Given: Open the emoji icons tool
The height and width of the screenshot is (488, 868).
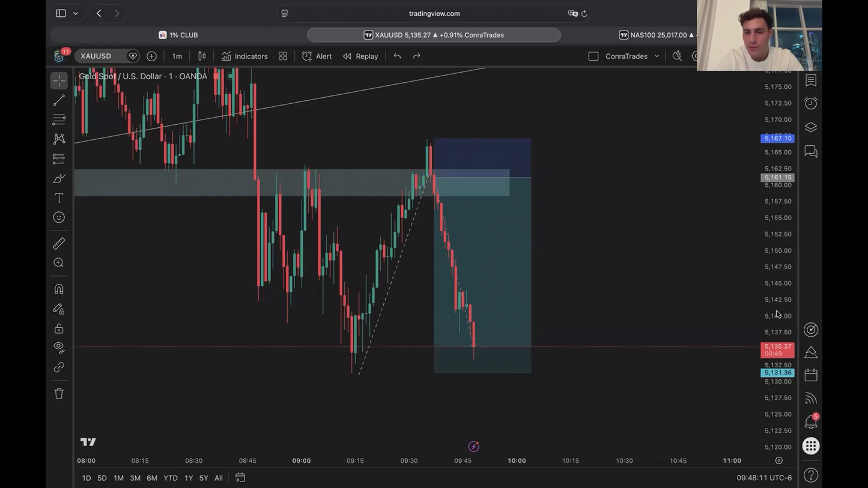Looking at the screenshot, I should [x=59, y=217].
